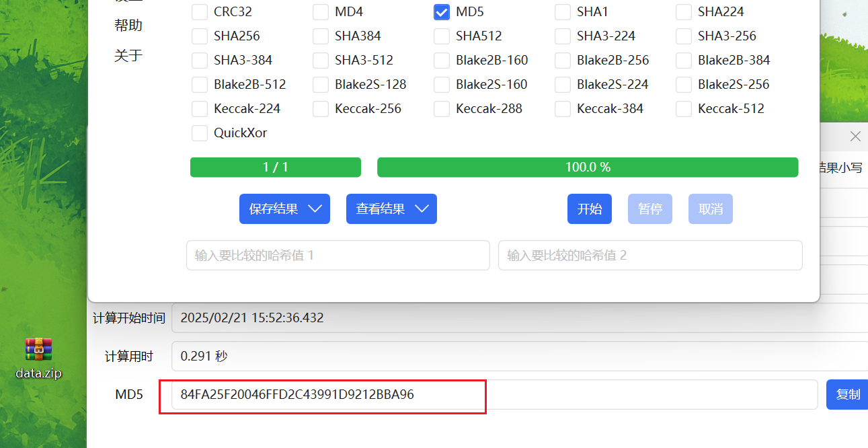868x448 pixels.
Task: Enable the SHA256 checkbox
Action: click(x=200, y=36)
